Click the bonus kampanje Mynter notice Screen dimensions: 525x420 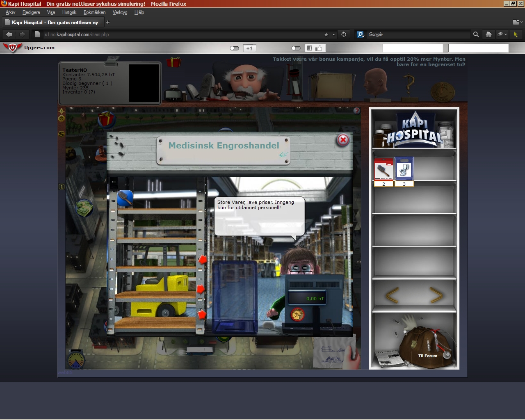(369, 62)
